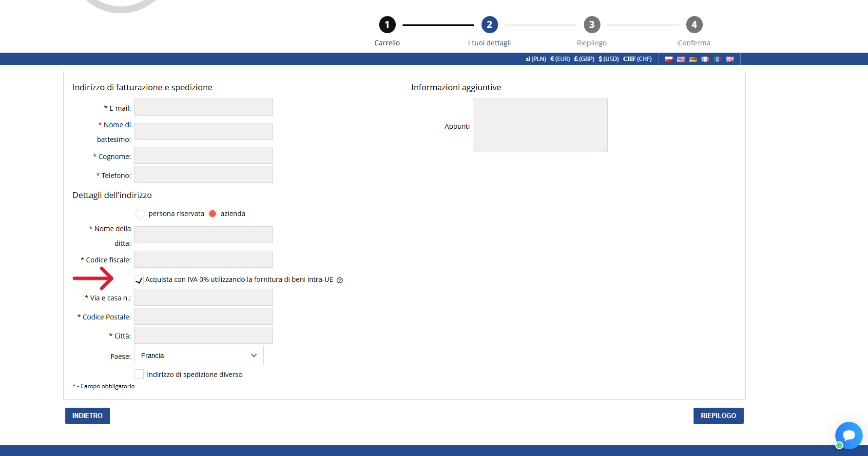Focus the Appunti notes text area
Viewport: 868px width, 456px height.
tap(540, 125)
